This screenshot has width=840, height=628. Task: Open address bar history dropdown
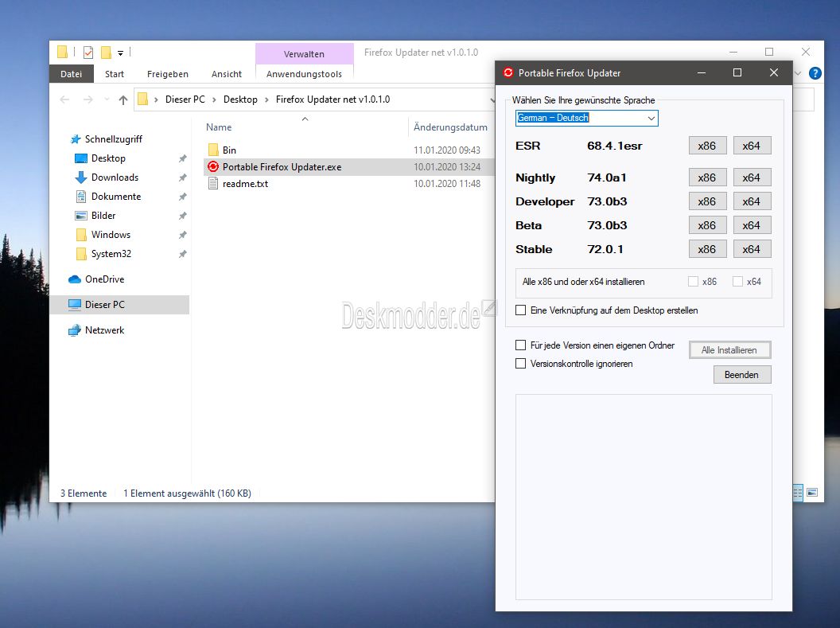point(492,99)
